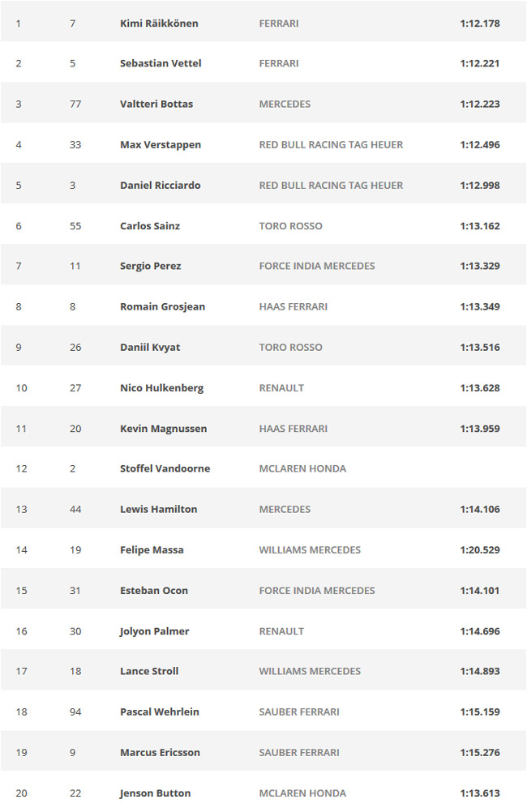Select Lewis Hamilton's name
The height and width of the screenshot is (812, 527).
(x=159, y=509)
